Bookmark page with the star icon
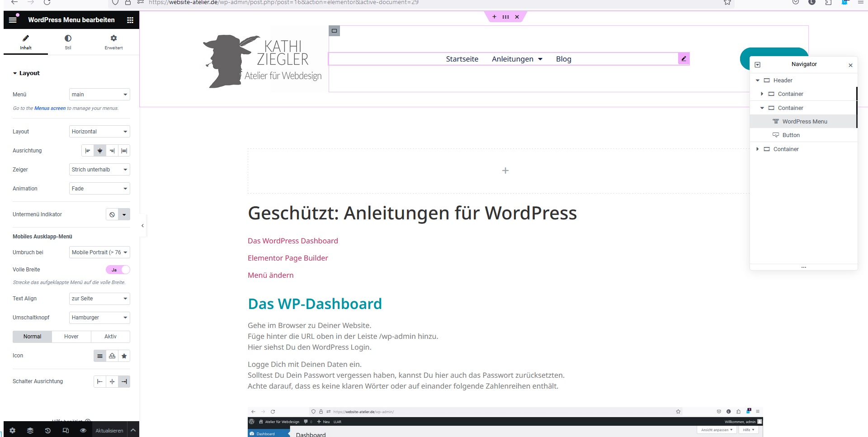The width and height of the screenshot is (868, 437). click(727, 2)
